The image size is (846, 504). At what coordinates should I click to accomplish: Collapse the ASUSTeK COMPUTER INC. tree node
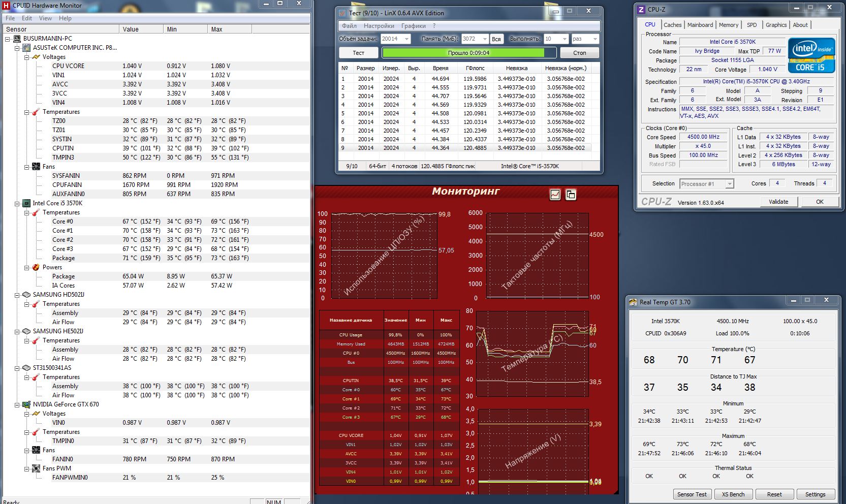17,48
